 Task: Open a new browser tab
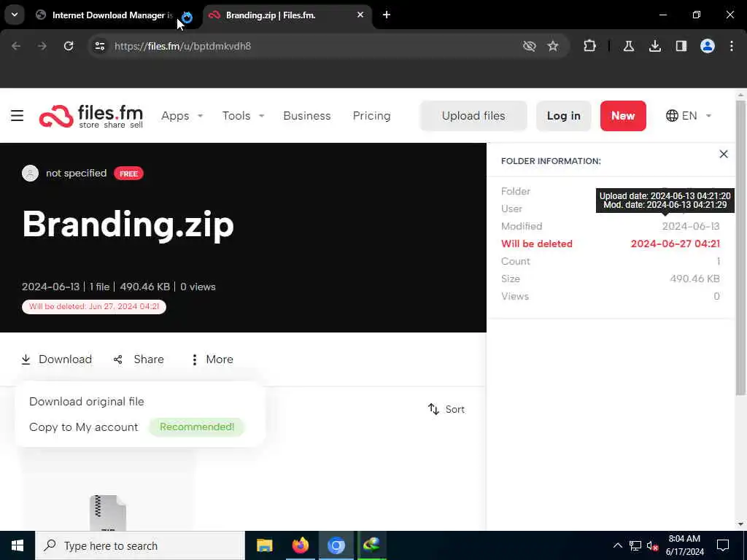click(387, 15)
